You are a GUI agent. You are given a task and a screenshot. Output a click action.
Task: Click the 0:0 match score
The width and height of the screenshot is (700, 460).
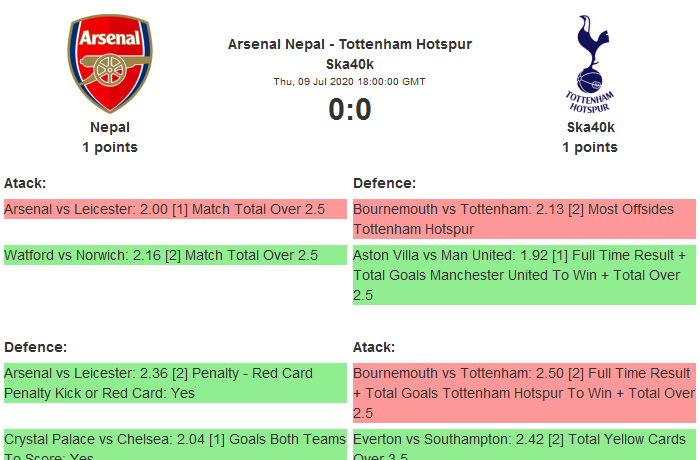350,109
